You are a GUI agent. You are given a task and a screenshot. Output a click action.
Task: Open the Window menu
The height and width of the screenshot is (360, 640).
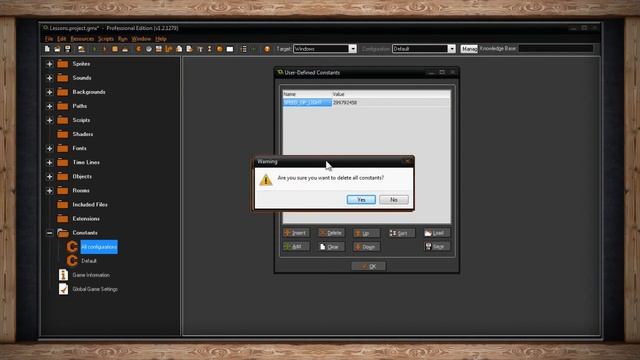[141, 39]
